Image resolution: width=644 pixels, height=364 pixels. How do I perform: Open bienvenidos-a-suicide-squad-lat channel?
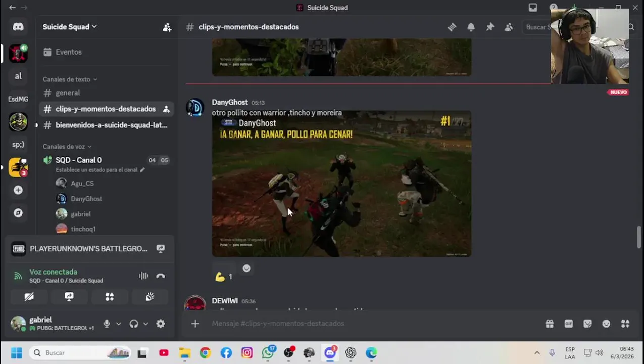(x=106, y=125)
